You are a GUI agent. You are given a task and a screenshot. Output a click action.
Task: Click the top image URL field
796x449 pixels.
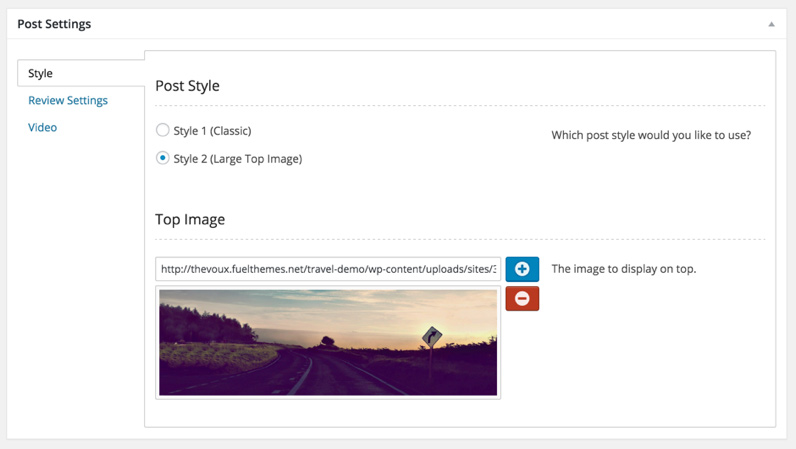coord(328,269)
